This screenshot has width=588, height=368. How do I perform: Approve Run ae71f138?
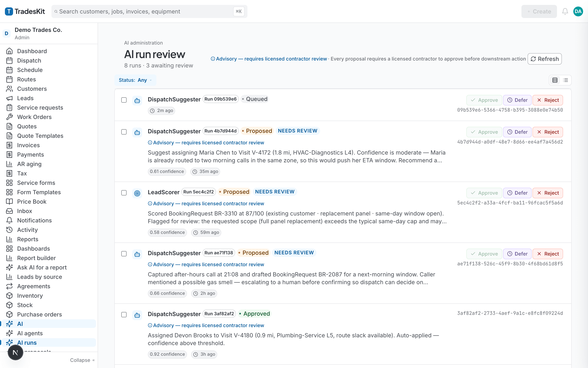point(484,254)
